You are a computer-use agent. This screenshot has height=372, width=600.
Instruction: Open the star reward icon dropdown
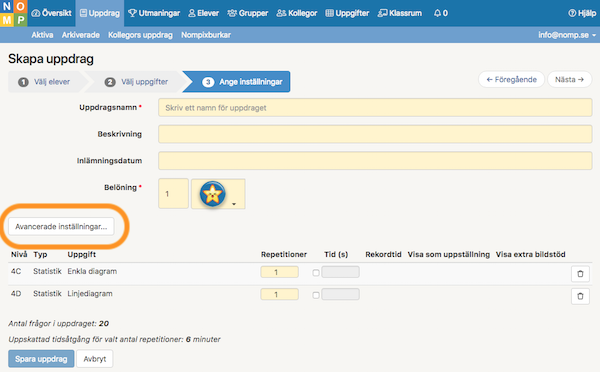218,194
